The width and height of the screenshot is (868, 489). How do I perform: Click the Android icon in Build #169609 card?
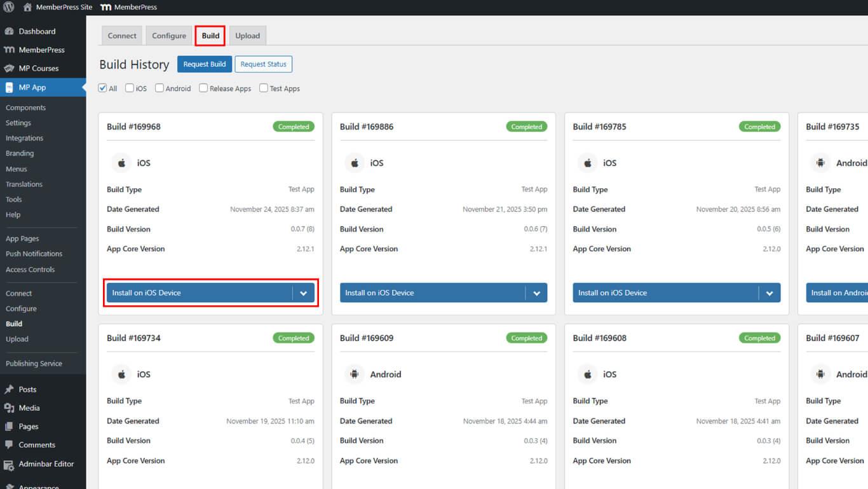pos(355,375)
